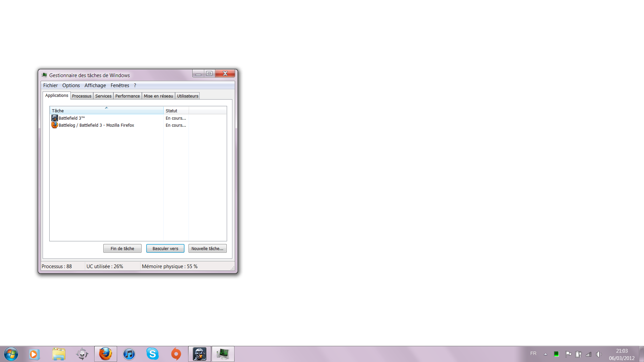The image size is (644, 362).
Task: Click the Fin de tâche button
Action: click(x=122, y=248)
